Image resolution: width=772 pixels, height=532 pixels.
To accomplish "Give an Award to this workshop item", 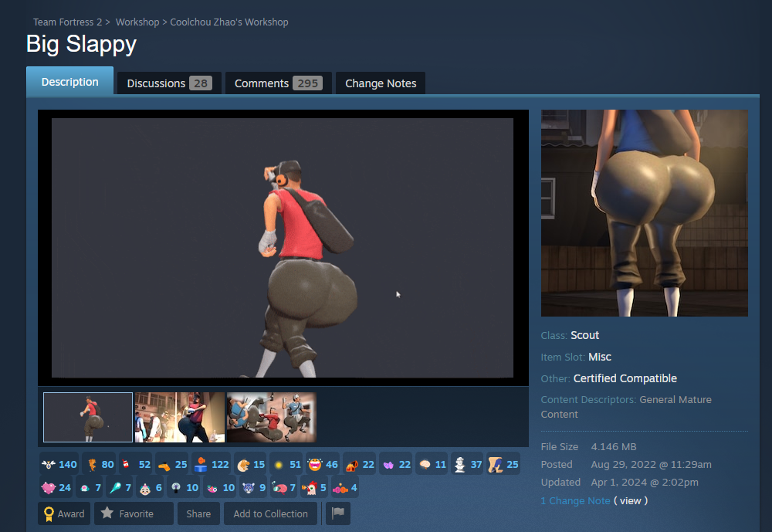I will [x=64, y=513].
